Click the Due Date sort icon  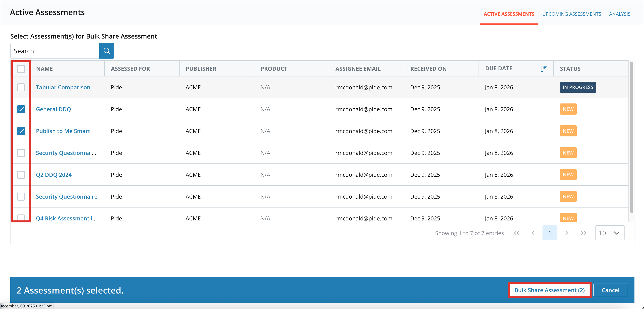[x=543, y=69]
